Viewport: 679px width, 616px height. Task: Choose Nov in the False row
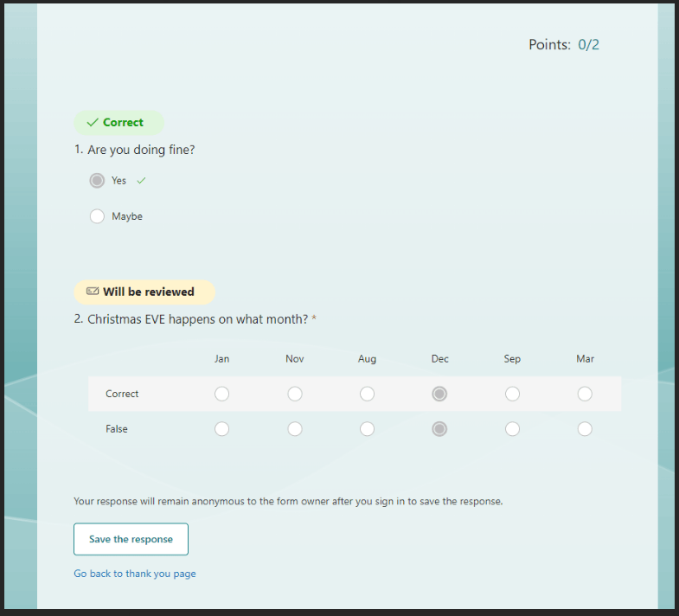(x=295, y=429)
